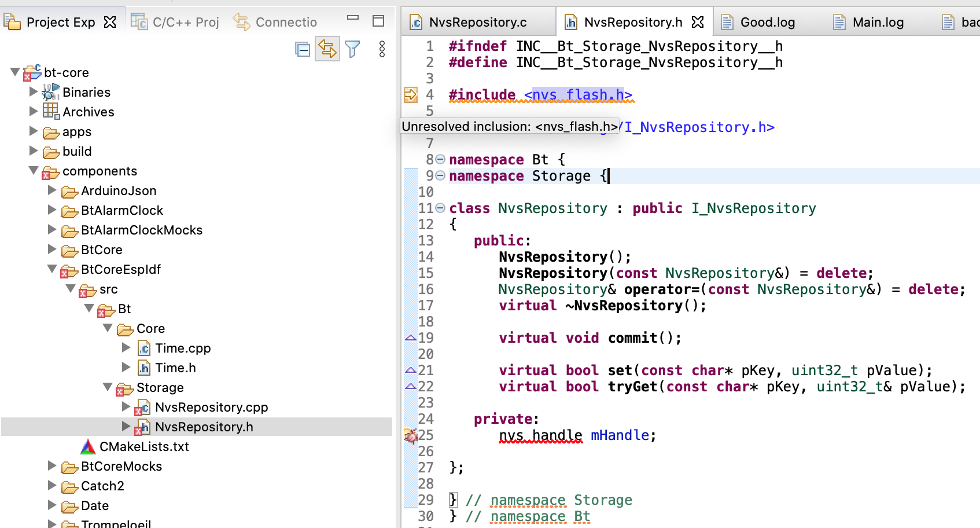Screen dimensions: 980x528
Task: Open the Project Explorer three-dot view menu
Action: [x=381, y=50]
